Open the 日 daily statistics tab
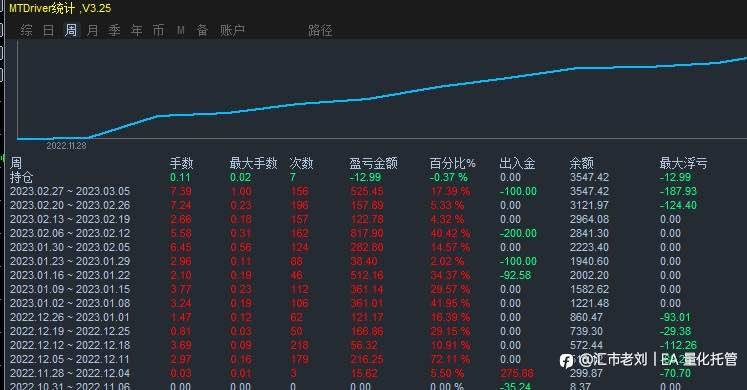The image size is (747, 390). click(49, 30)
